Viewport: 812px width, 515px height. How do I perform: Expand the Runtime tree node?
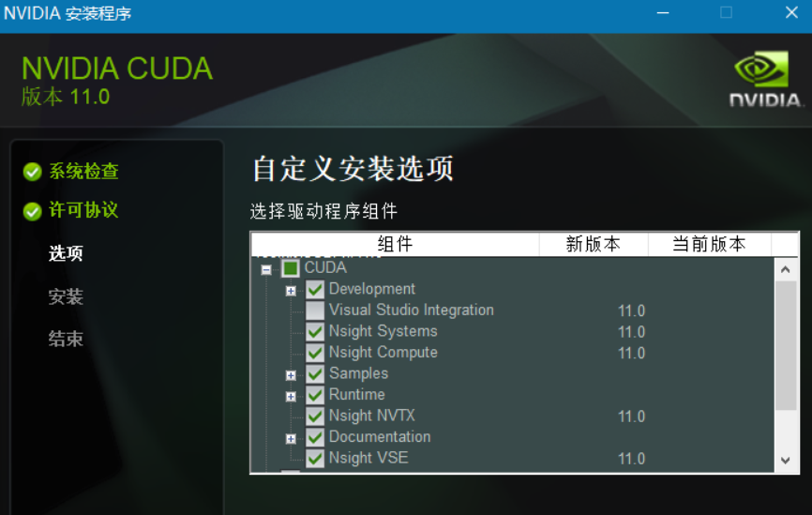click(x=291, y=397)
